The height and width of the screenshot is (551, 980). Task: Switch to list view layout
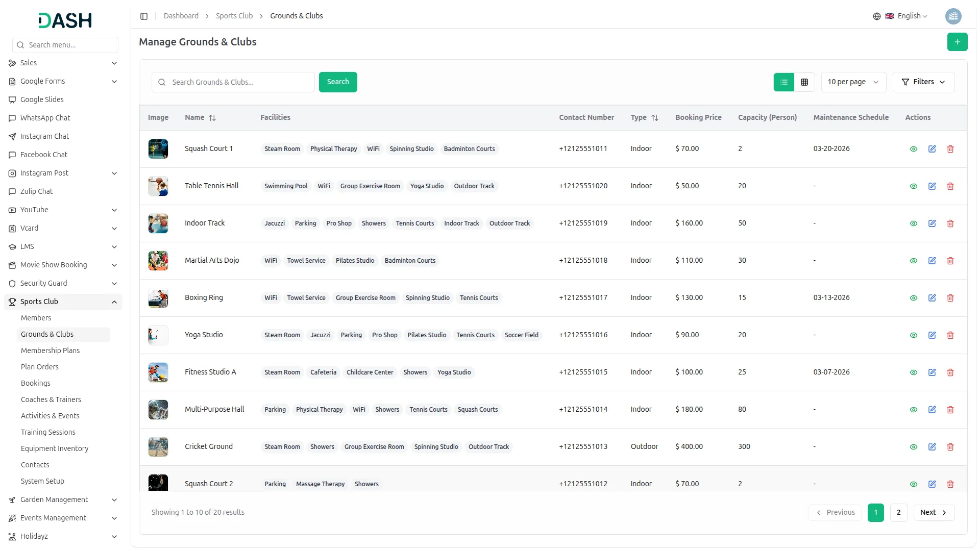783,82
